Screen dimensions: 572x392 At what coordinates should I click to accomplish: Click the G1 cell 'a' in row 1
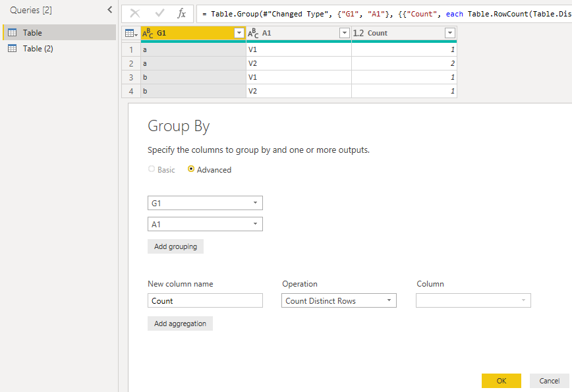193,49
